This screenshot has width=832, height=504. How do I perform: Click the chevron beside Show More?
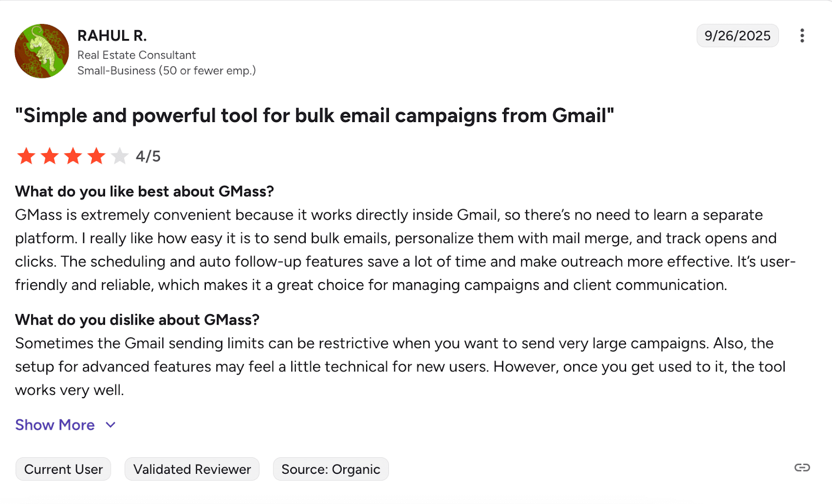(x=110, y=425)
